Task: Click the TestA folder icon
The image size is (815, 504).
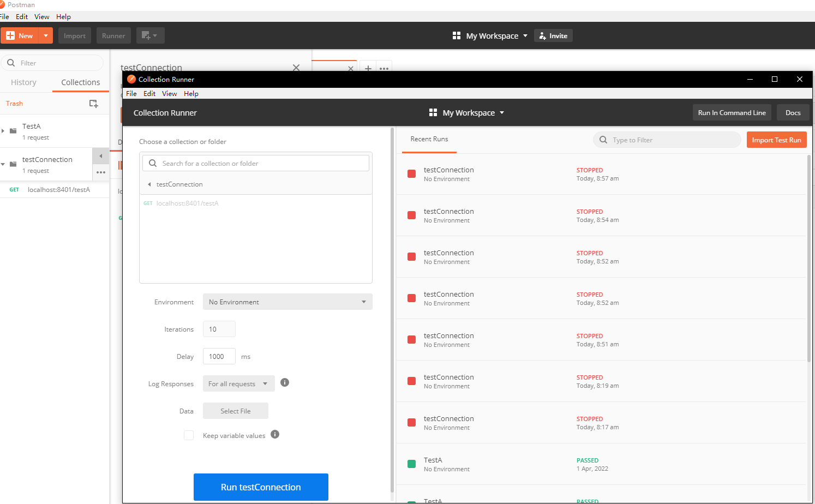Action: pyautogui.click(x=13, y=131)
